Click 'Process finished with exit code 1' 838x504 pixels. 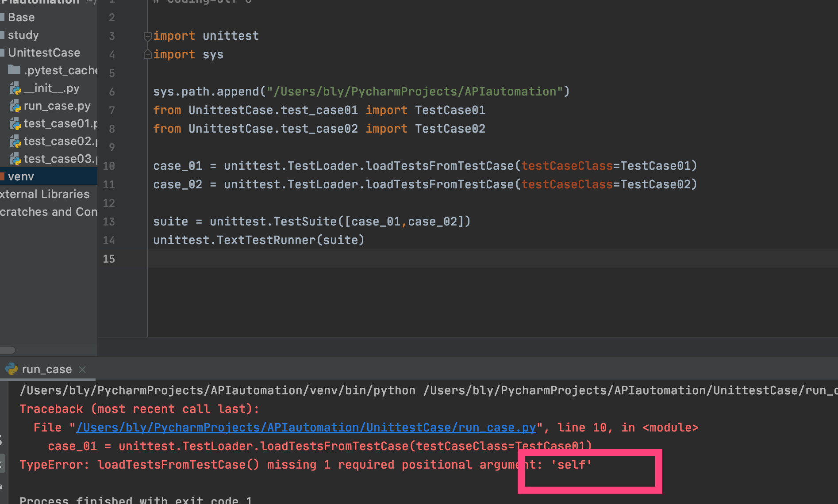(x=136, y=500)
